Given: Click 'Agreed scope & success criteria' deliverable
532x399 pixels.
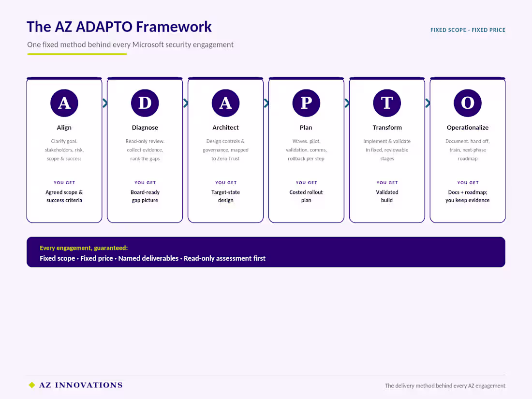Looking at the screenshot, I should [x=64, y=196].
